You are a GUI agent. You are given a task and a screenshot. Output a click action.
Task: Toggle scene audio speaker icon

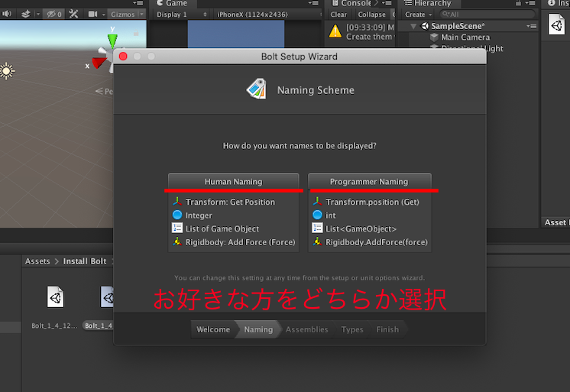[x=7, y=14]
